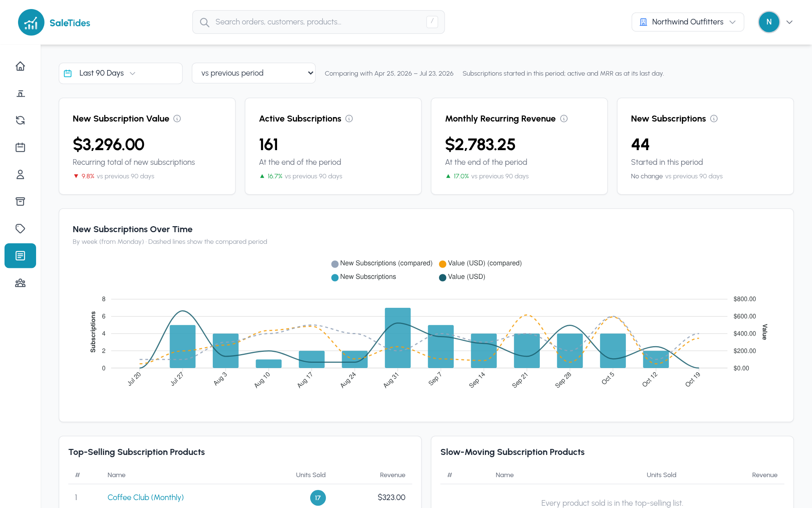Click the Revenue header in Slow-Moving table
Viewport: 812px width, 508px height.
point(765,475)
